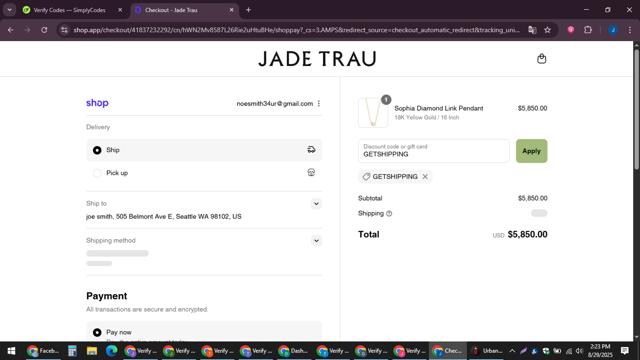Click the Shop Pay logo
640x360 pixels.
tap(97, 103)
